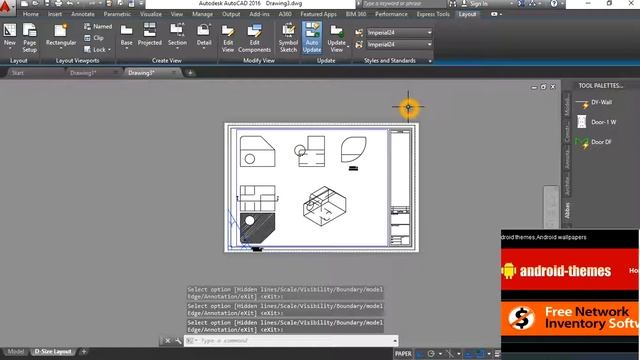
Task: Open the Sign In dropdown arrow
Action: pos(511,4)
